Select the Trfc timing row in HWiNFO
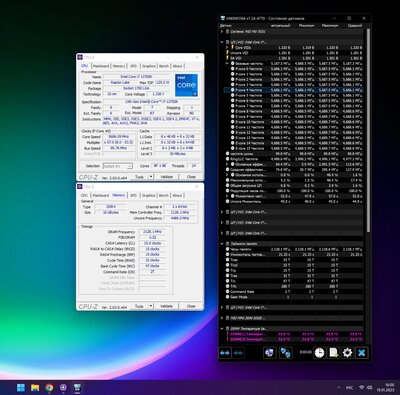This screenshot has width=400, height=395. point(293,286)
